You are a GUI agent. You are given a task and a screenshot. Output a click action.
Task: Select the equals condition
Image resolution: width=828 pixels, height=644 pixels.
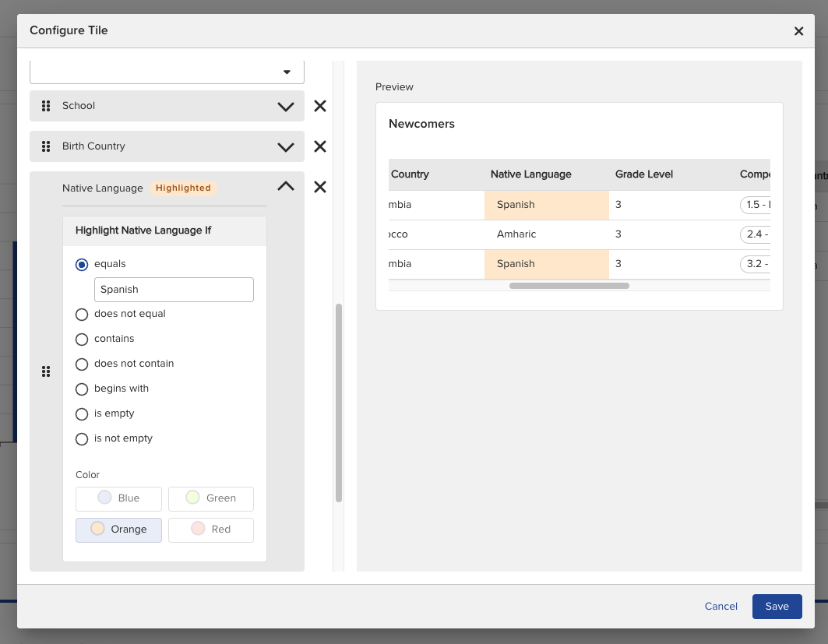click(82, 265)
